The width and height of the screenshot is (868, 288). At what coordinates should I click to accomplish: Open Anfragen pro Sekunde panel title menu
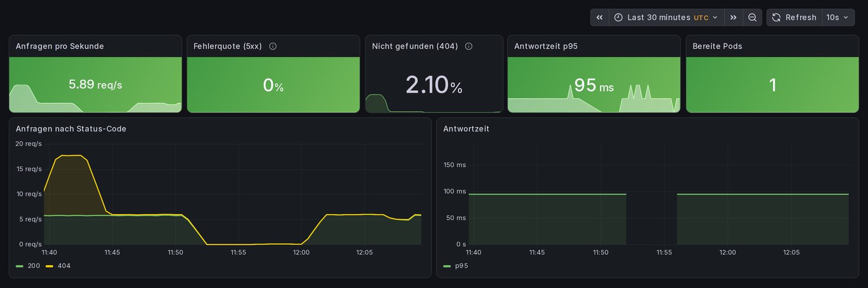tap(60, 46)
